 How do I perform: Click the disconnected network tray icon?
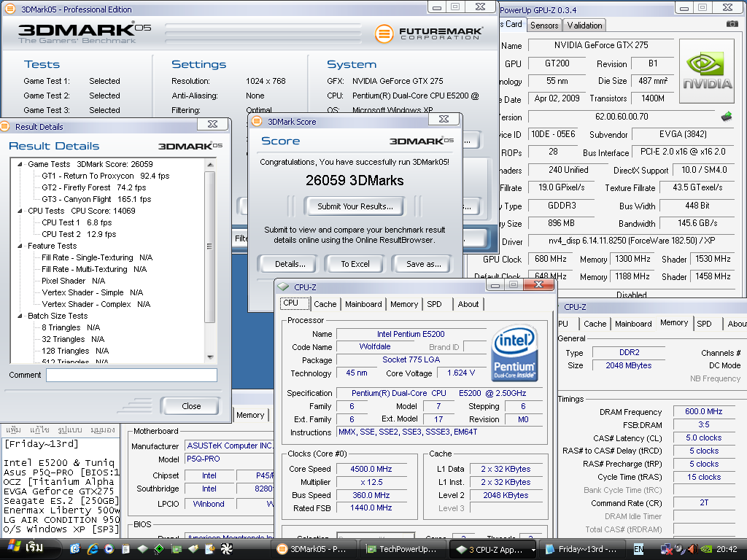click(x=666, y=549)
